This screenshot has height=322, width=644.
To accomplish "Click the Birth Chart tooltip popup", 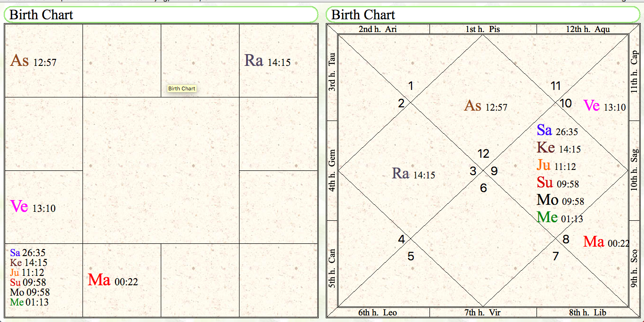I will point(182,89).
